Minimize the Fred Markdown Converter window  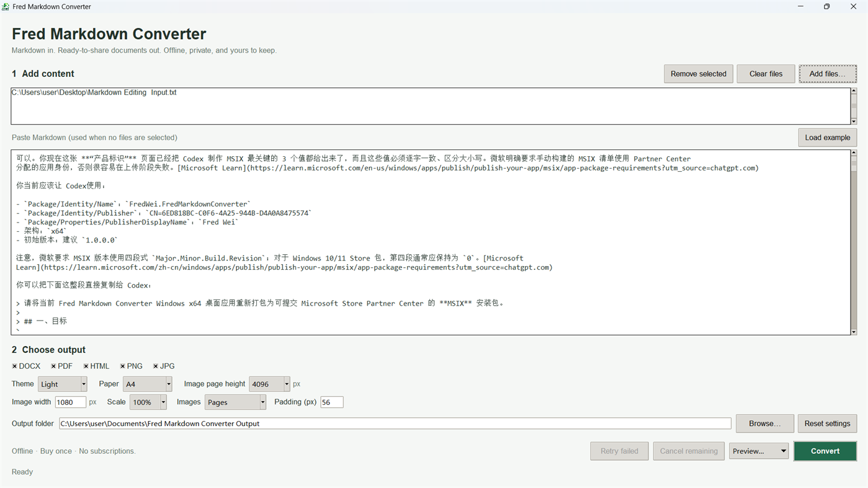pos(800,7)
